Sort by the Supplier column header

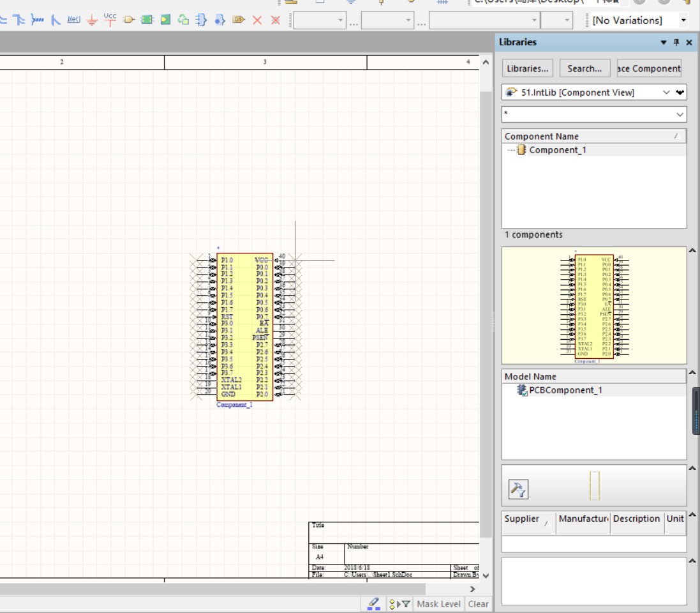(x=528, y=523)
